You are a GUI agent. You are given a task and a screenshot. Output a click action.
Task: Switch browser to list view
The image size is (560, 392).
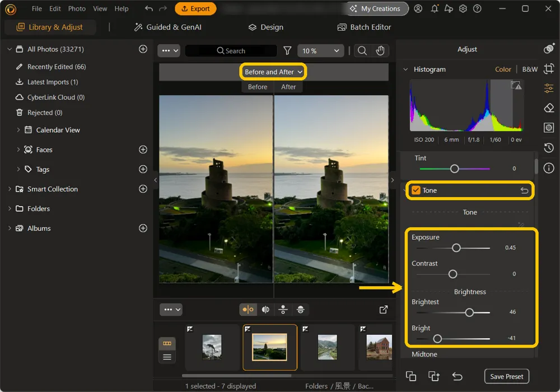click(167, 357)
